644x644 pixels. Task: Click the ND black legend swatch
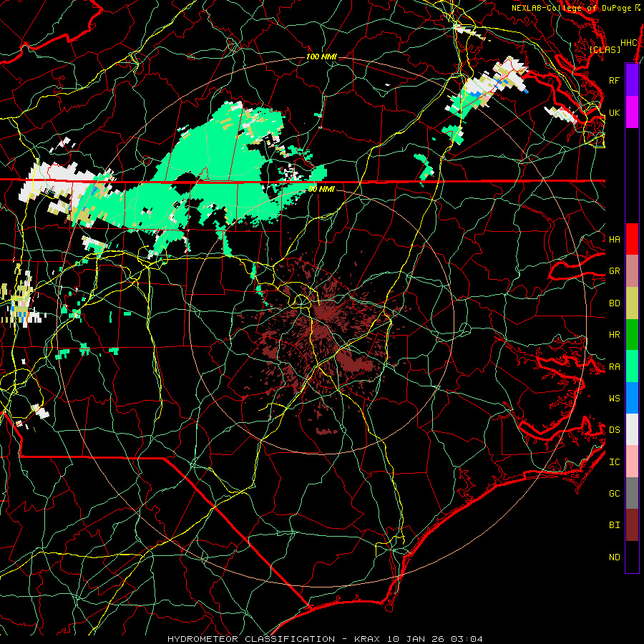pos(632,557)
